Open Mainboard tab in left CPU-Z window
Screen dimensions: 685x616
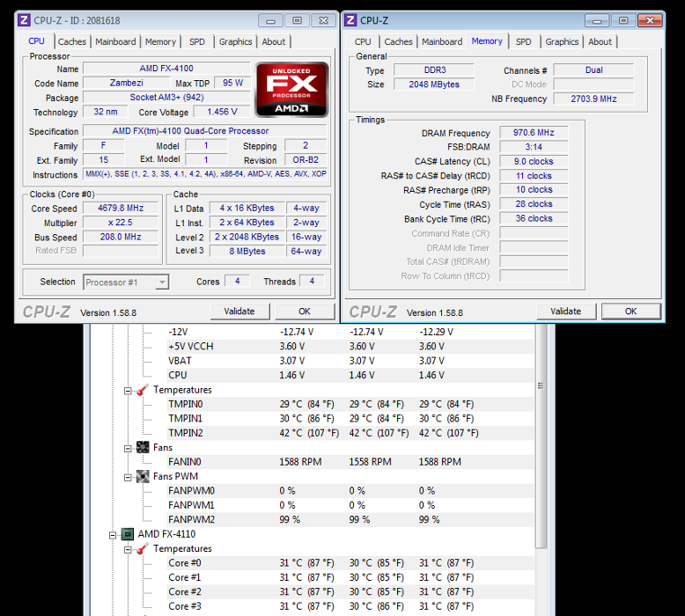point(115,42)
